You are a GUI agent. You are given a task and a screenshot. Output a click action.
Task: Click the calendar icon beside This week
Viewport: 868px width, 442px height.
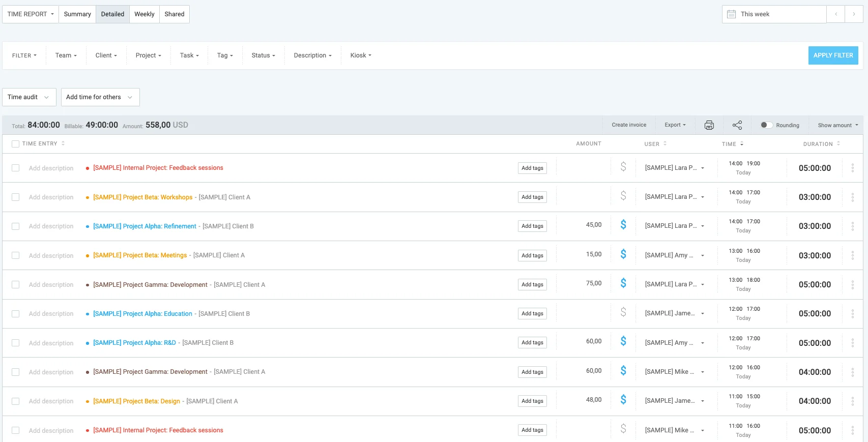731,14
